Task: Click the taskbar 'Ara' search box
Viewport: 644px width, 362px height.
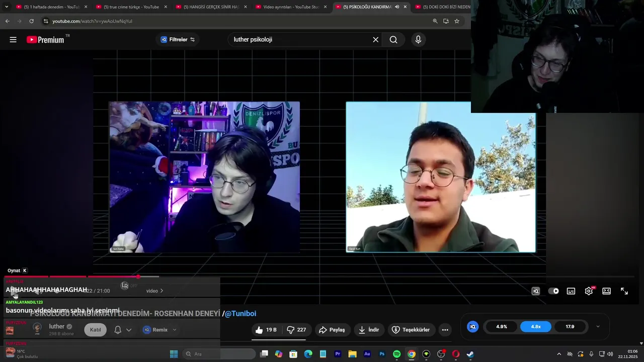Action: [x=219, y=354]
